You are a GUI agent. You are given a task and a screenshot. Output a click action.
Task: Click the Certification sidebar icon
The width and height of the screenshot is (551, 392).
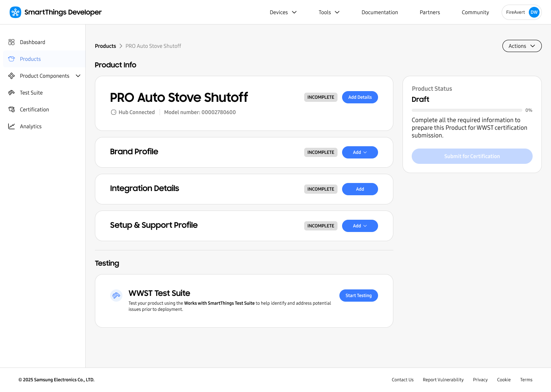pyautogui.click(x=11, y=109)
